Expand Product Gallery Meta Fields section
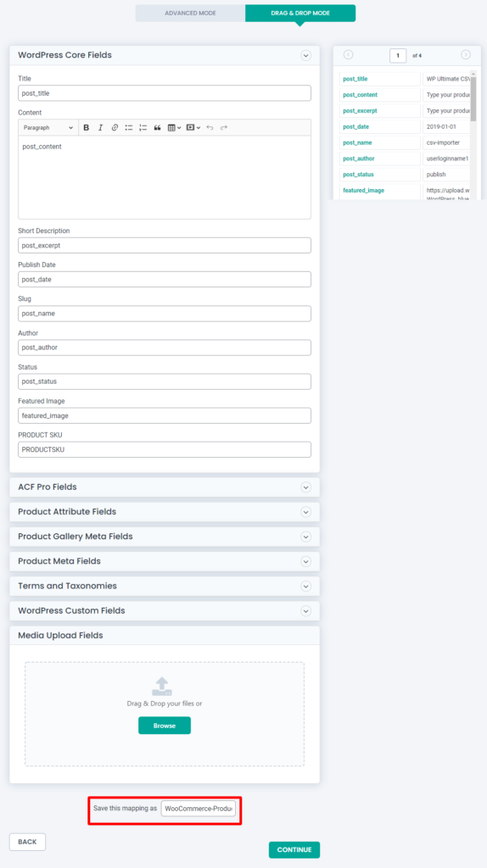This screenshot has width=487, height=868. 305,537
